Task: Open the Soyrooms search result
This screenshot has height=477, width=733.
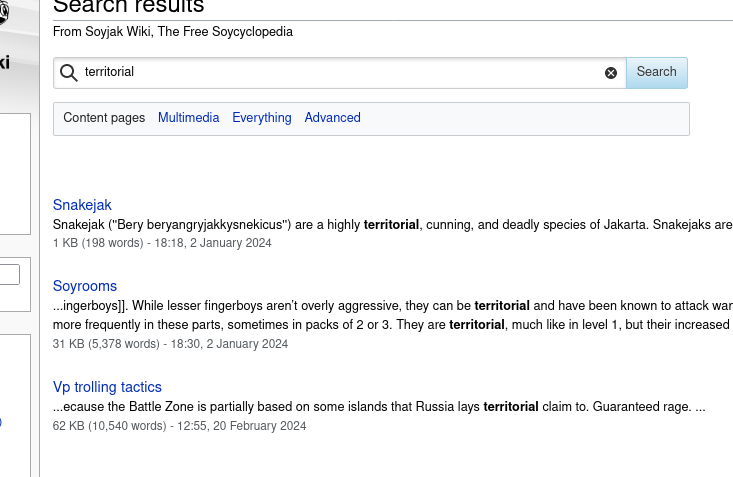Action: coord(85,286)
